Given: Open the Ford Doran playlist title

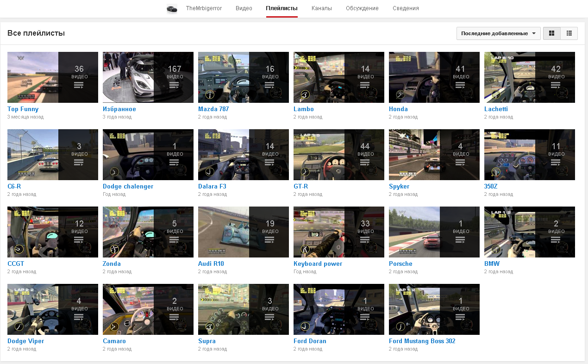Looking at the screenshot, I should point(310,341).
